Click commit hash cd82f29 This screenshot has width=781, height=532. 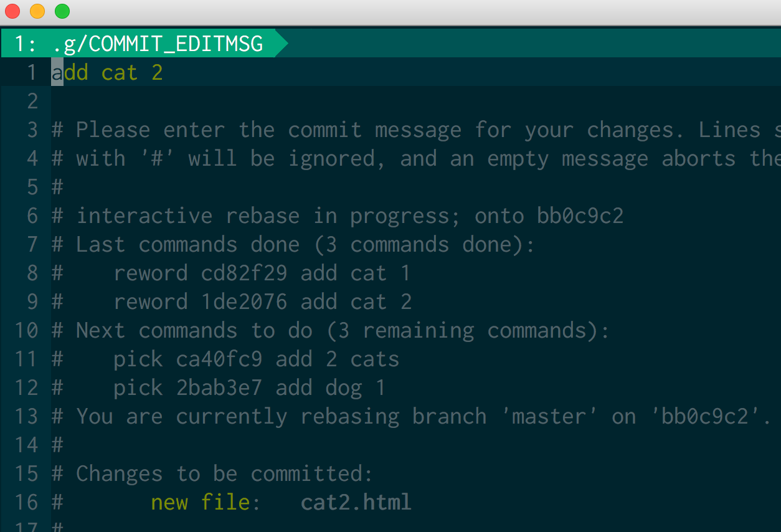[x=244, y=273]
